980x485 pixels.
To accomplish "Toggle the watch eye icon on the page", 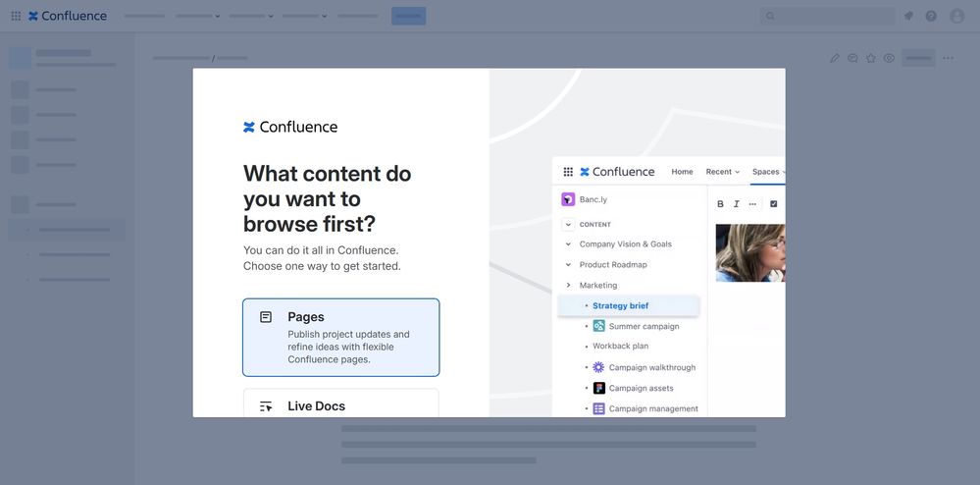I will coord(889,58).
